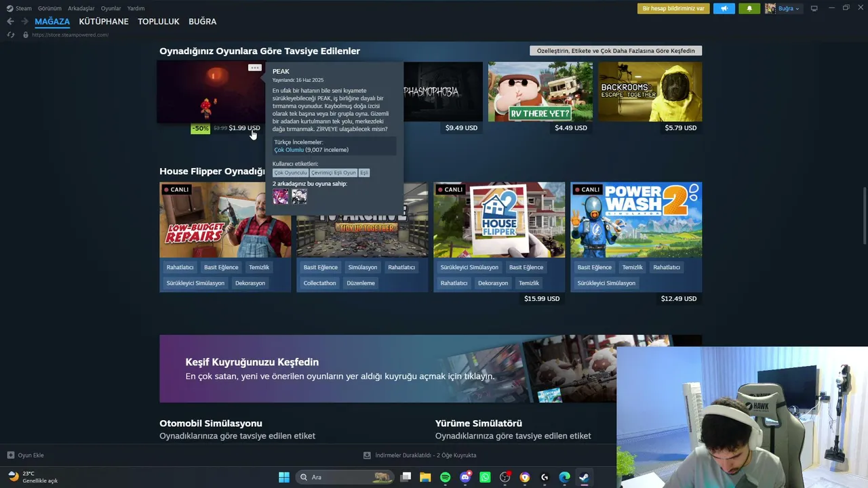This screenshot has height=488, width=868.
Task: Open the Arkadaşlar menu
Action: [81, 8]
